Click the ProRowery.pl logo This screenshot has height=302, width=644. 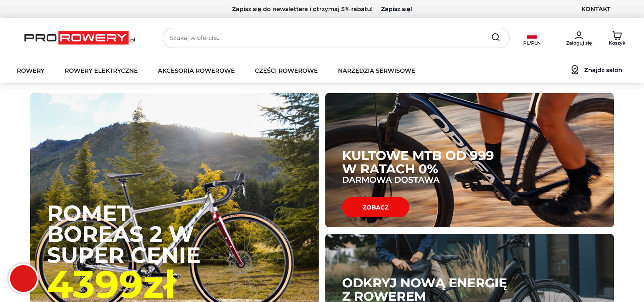pyautogui.click(x=79, y=38)
